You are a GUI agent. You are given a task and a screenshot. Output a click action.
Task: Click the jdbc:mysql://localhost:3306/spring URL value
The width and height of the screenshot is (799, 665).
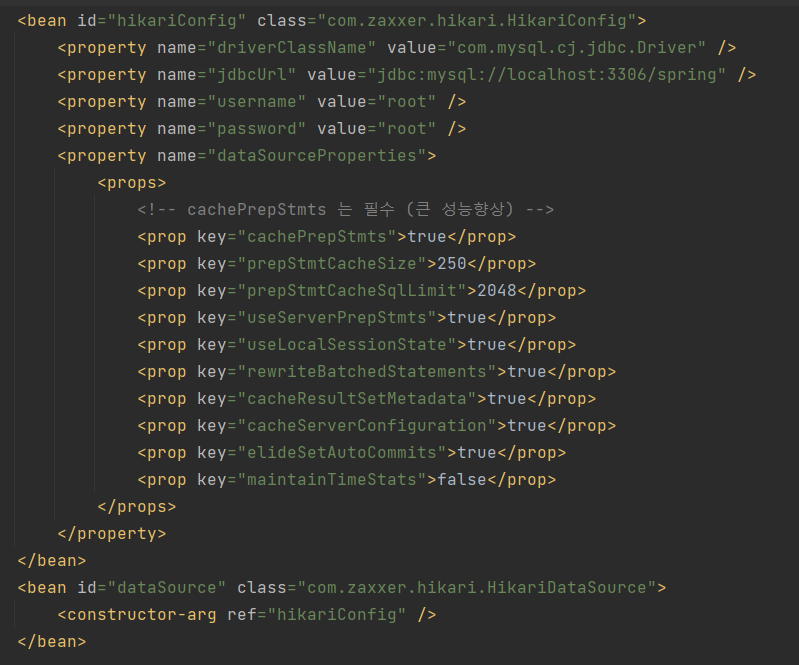point(547,75)
